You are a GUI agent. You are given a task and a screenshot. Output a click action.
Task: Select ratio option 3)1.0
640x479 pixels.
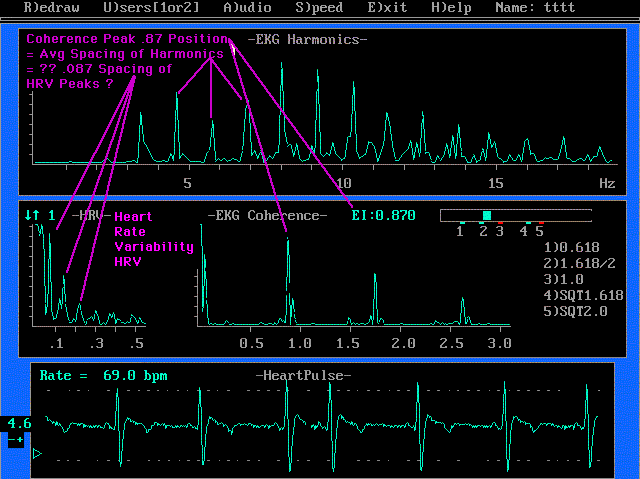pyautogui.click(x=563, y=279)
